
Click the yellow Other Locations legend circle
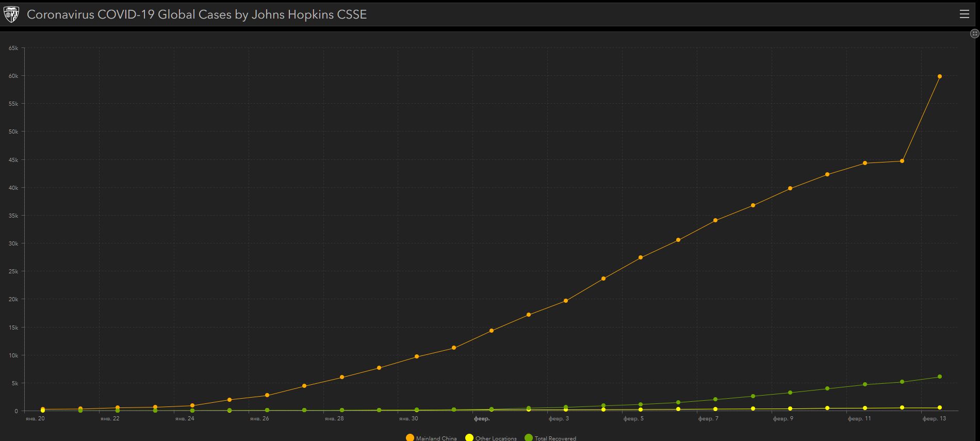click(x=469, y=438)
